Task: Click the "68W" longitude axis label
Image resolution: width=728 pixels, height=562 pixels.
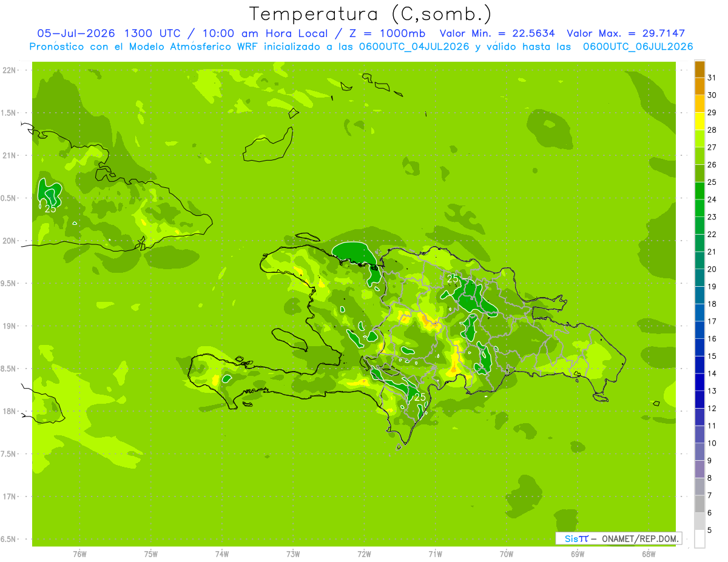Action: [649, 554]
